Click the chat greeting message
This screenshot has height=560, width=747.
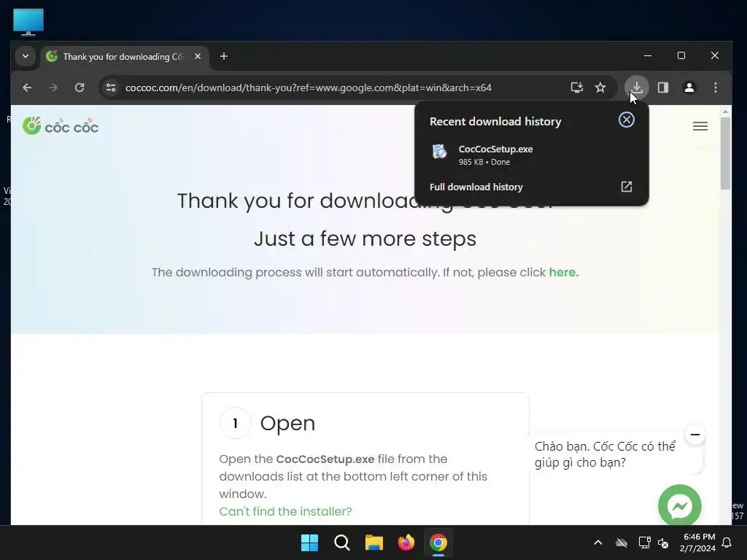[x=605, y=454]
